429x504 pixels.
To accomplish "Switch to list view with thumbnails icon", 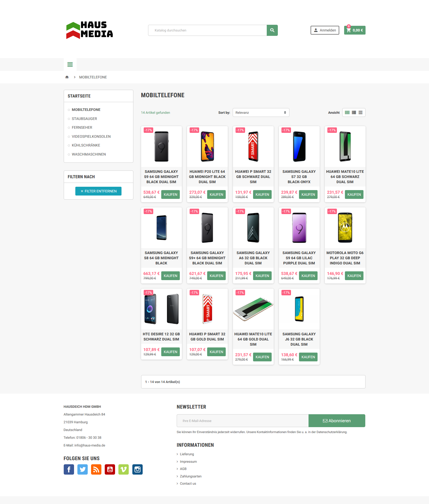I will 354,112.
